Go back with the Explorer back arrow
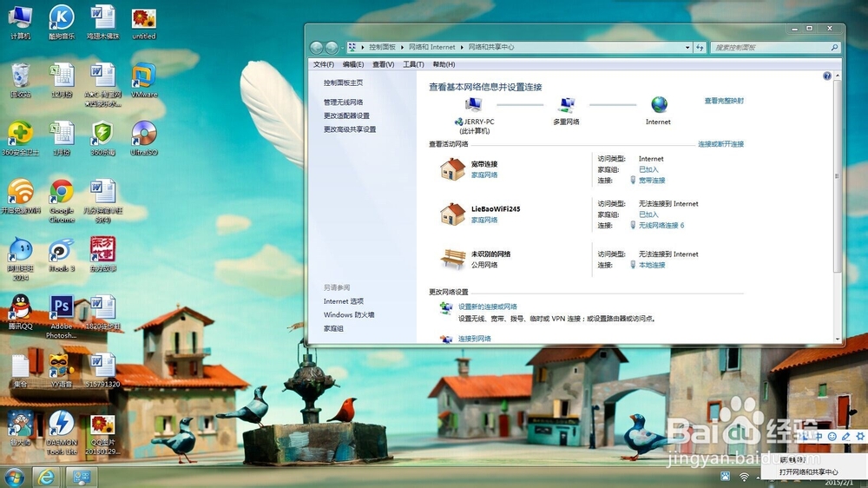The height and width of the screenshot is (488, 868). point(316,48)
